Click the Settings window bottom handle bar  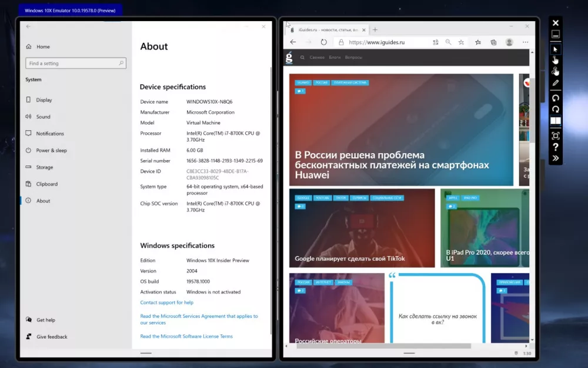(x=146, y=353)
